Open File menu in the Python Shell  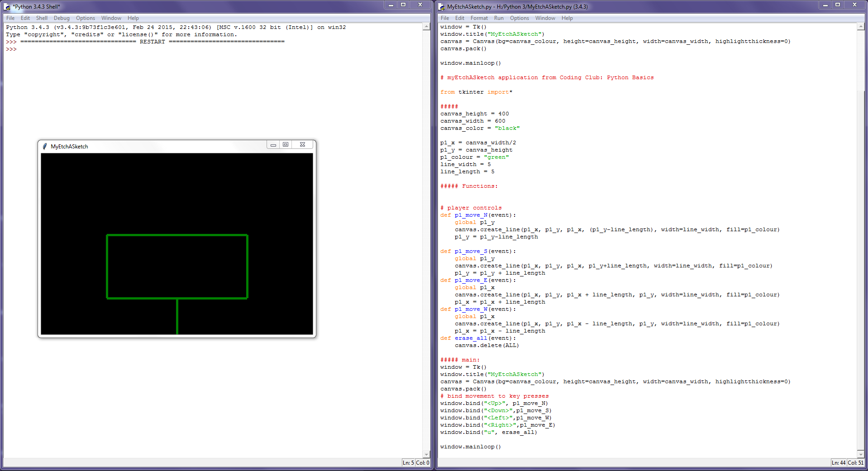click(10, 18)
